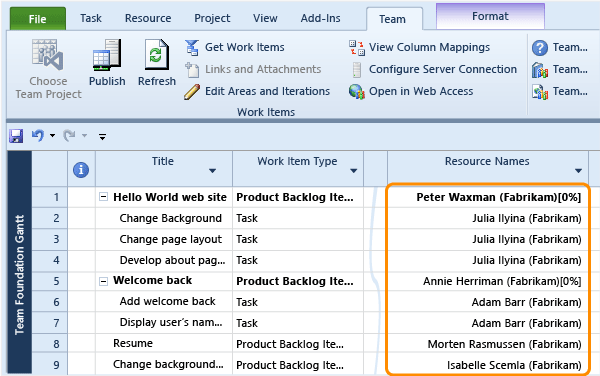The width and height of the screenshot is (600, 376).
Task: Open the Customize Quick Access Toolbar dropdown
Action: (102, 136)
